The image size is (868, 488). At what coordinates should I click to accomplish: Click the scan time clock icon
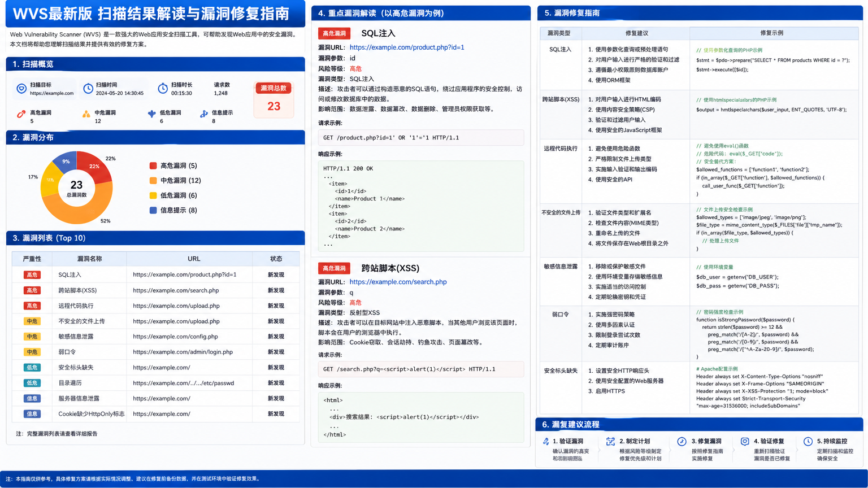click(88, 89)
